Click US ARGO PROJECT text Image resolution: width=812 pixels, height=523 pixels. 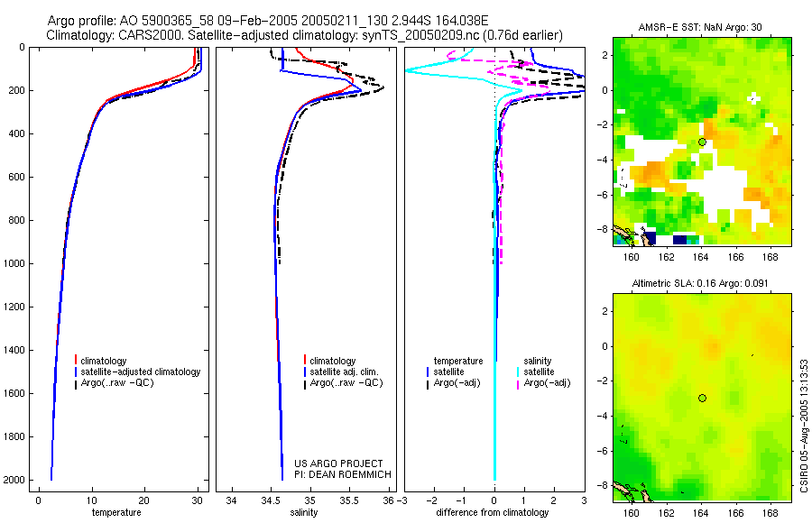(338, 463)
